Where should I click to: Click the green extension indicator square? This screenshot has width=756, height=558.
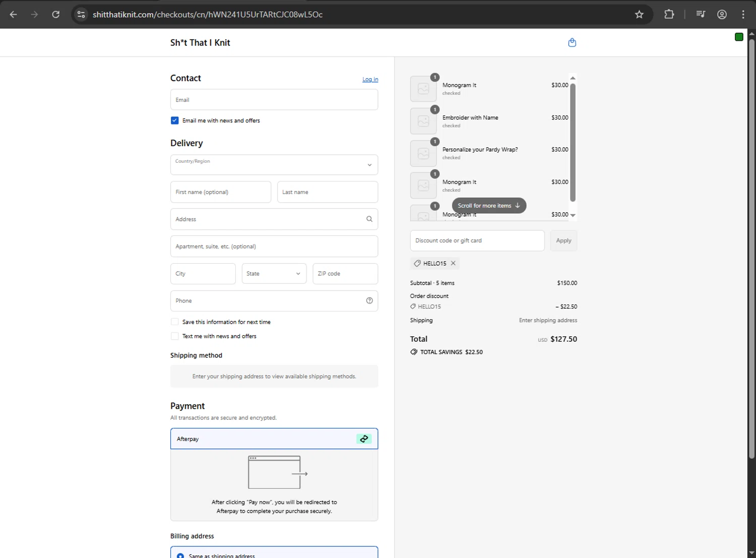tap(739, 37)
